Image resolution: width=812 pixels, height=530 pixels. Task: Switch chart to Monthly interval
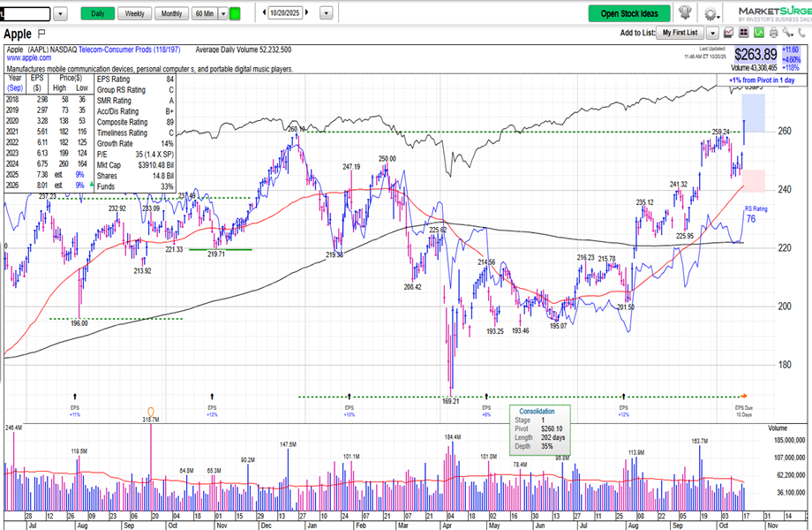(171, 13)
